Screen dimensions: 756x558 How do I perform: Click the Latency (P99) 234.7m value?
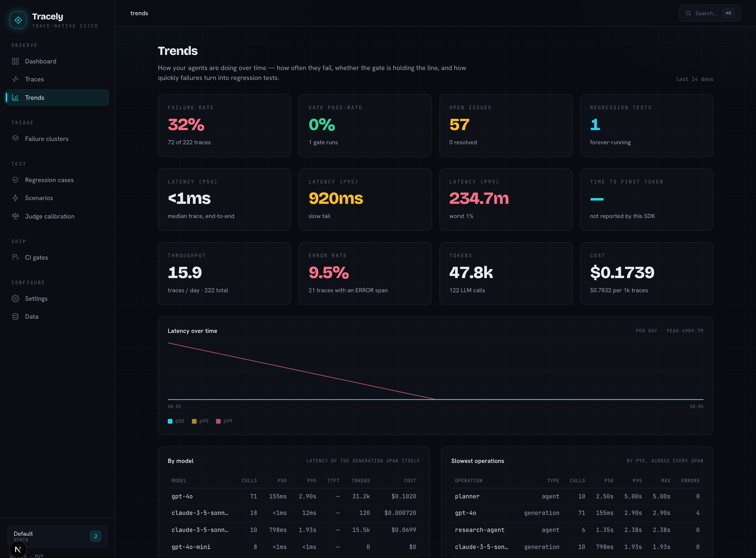tap(479, 198)
